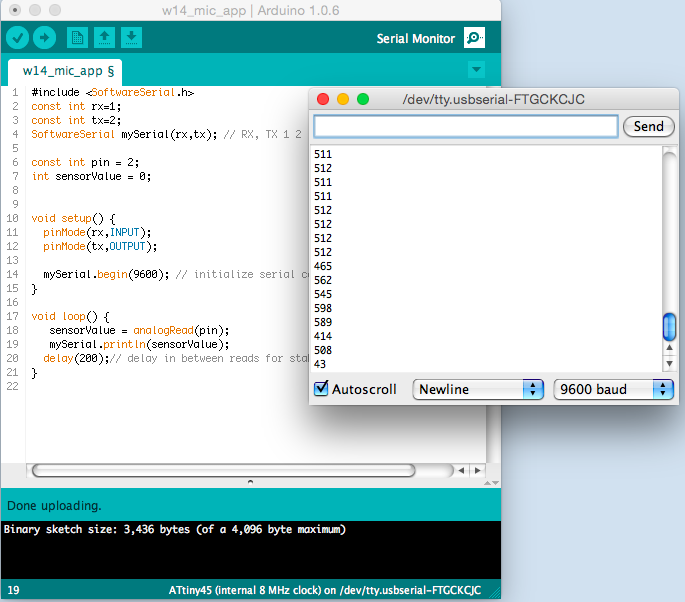Click the editor scroll right arrow
685x602 pixels.
[477, 471]
